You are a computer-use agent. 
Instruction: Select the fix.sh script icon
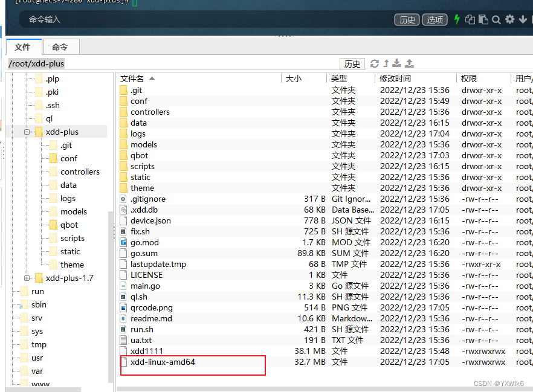pyautogui.click(x=123, y=232)
